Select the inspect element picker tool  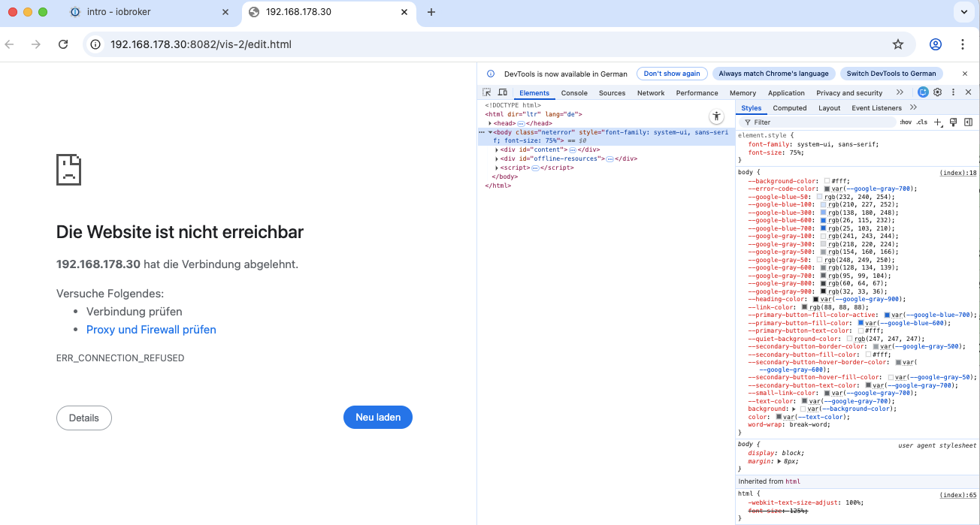pos(487,92)
